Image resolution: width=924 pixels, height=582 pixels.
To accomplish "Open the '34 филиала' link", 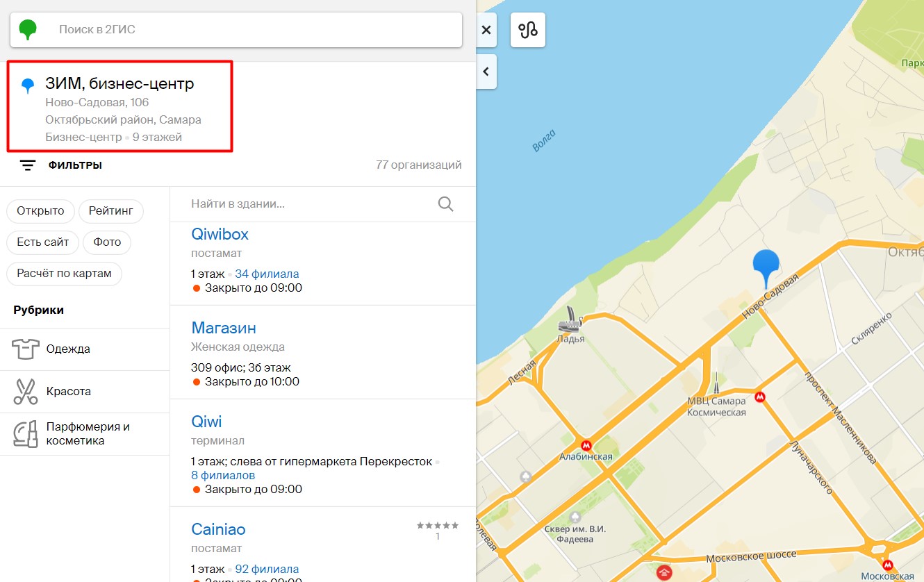I will coord(267,274).
